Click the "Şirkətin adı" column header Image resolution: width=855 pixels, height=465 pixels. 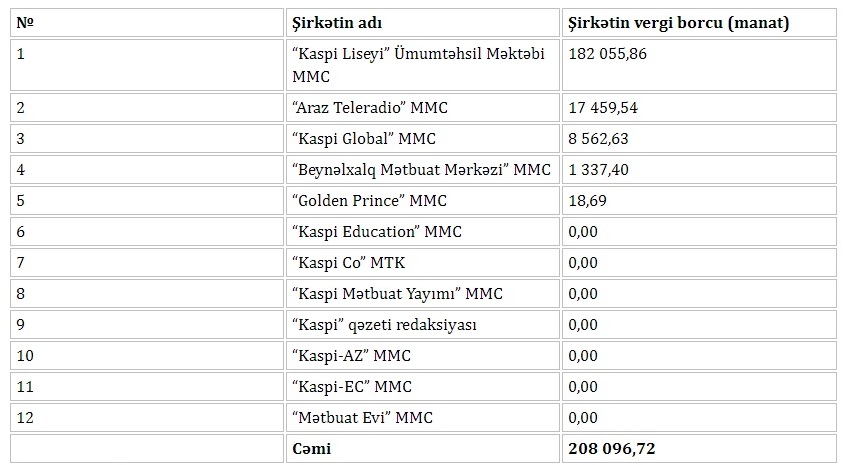[337, 23]
